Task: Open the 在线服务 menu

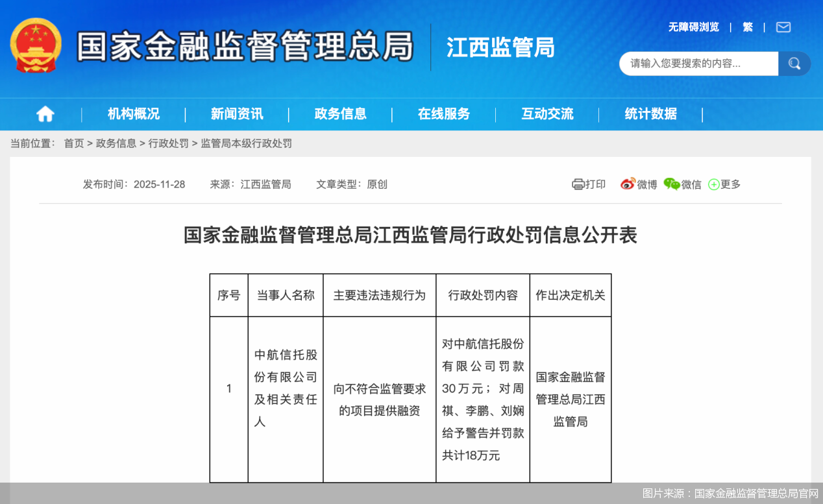Action: pyautogui.click(x=444, y=114)
